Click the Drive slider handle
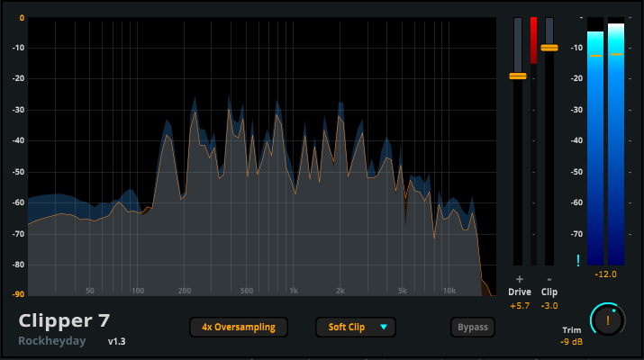The height and width of the screenshot is (360, 644). (x=518, y=76)
